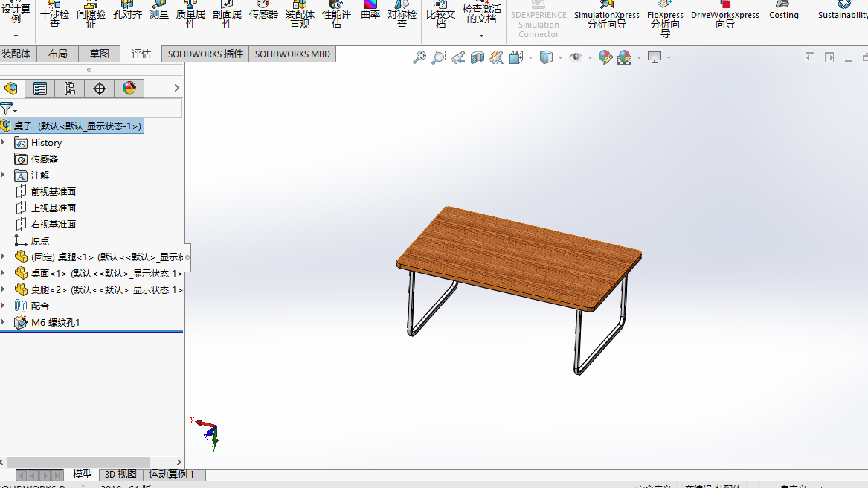This screenshot has width=868, height=488.
Task: Open the DimXpertManager crosshair tab
Action: pyautogui.click(x=100, y=89)
